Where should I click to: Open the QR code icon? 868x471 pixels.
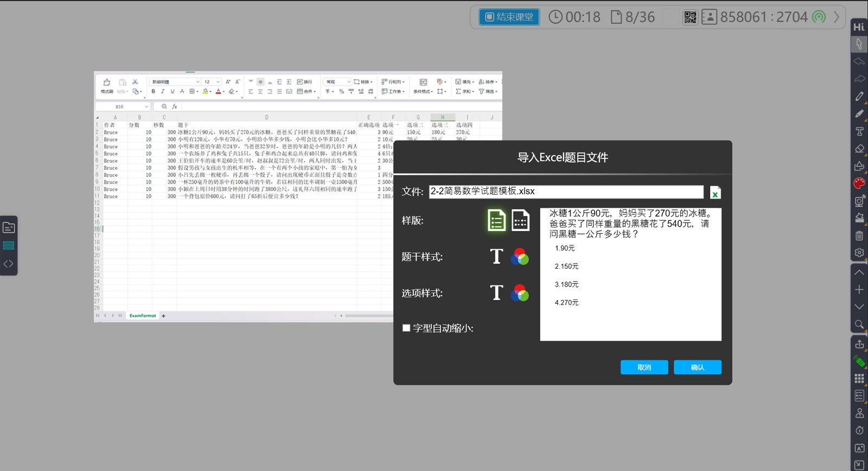pyautogui.click(x=690, y=17)
